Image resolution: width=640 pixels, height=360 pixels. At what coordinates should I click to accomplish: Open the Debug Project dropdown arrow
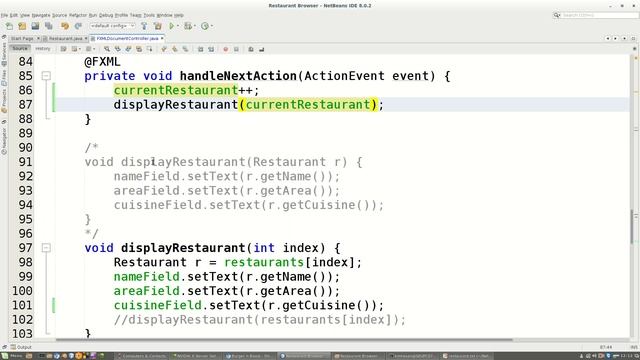[194, 26]
